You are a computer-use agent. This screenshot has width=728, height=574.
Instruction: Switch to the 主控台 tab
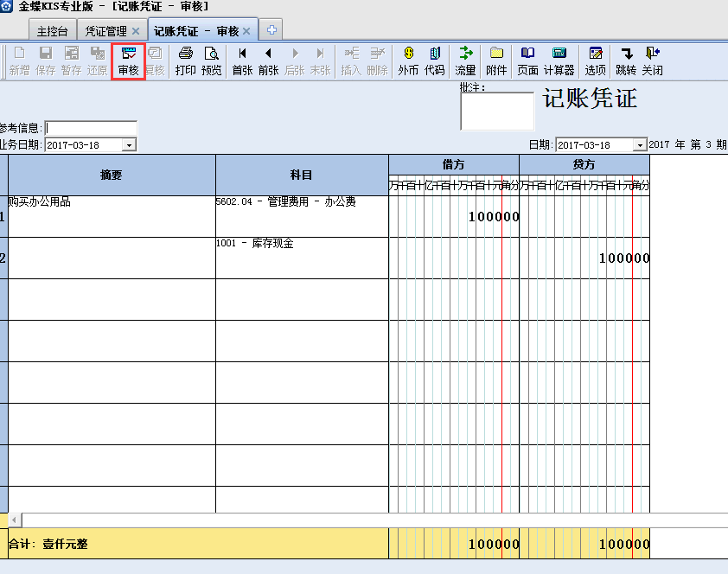pyautogui.click(x=52, y=31)
